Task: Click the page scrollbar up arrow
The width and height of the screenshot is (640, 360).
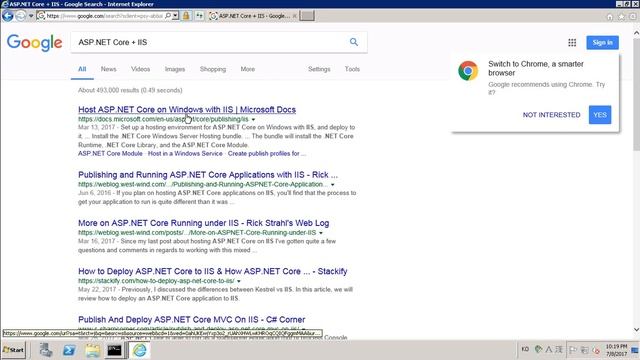Action: [x=636, y=33]
